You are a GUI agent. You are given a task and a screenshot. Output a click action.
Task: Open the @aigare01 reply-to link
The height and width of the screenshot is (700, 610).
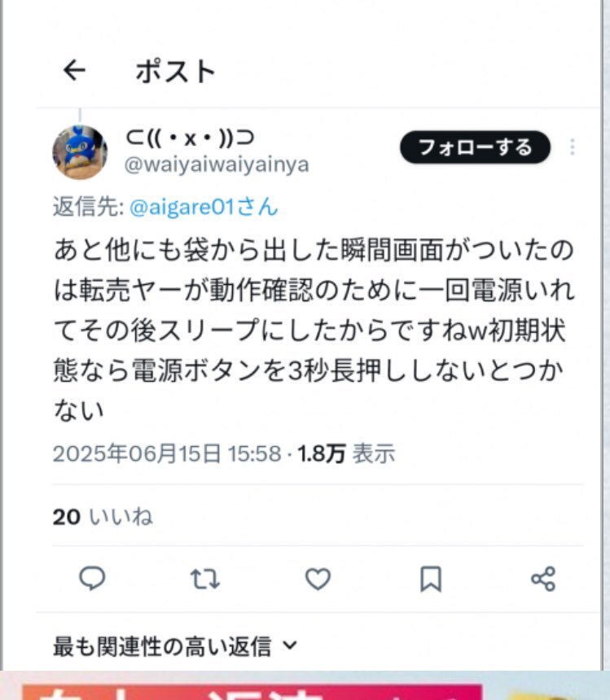coord(204,207)
